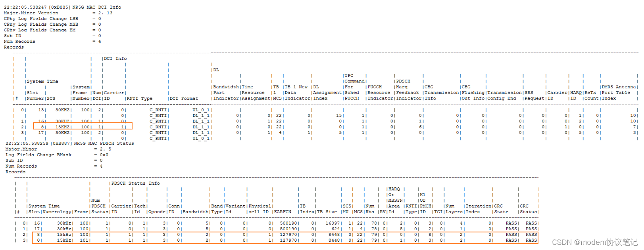644x250 pixels.
Task: Select "Transmission Config End" column header
Action: [x=504, y=95]
